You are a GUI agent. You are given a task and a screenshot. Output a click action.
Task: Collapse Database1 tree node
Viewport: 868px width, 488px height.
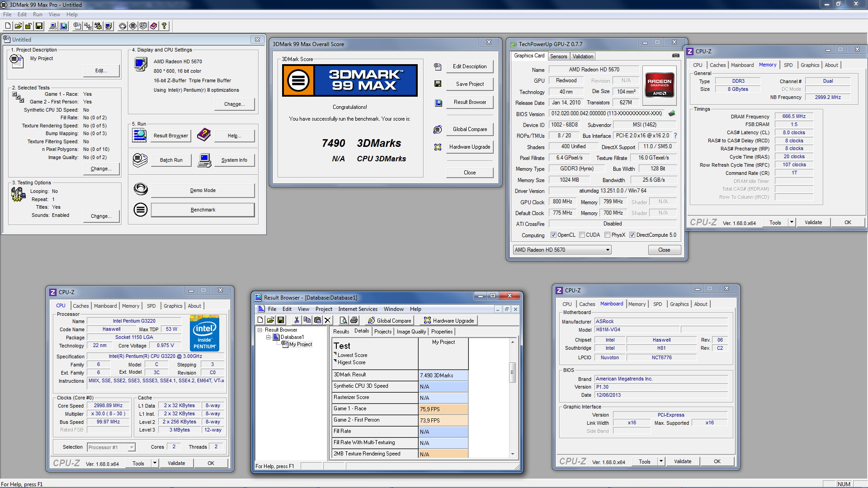268,337
